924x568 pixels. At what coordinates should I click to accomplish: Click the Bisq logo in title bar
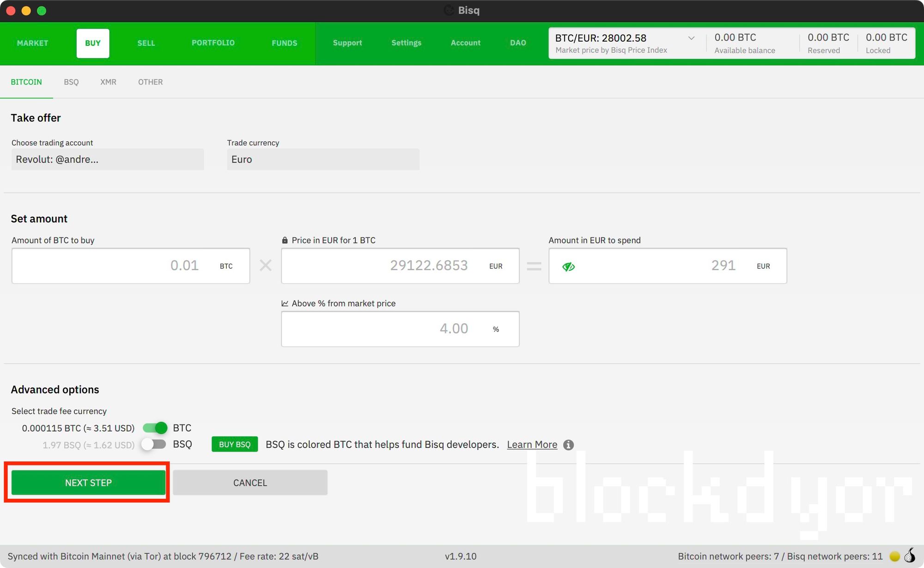(x=449, y=10)
